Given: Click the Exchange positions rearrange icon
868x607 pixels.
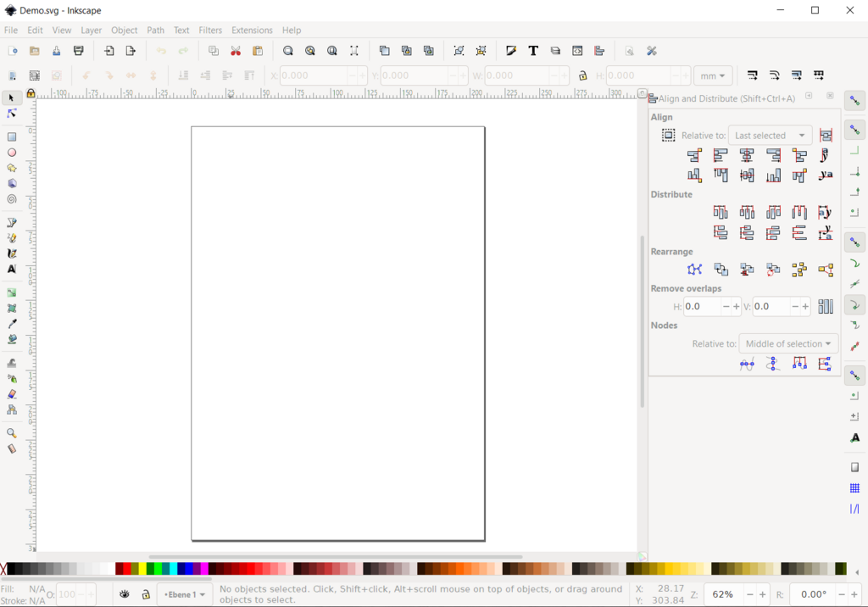Looking at the screenshot, I should coord(721,270).
